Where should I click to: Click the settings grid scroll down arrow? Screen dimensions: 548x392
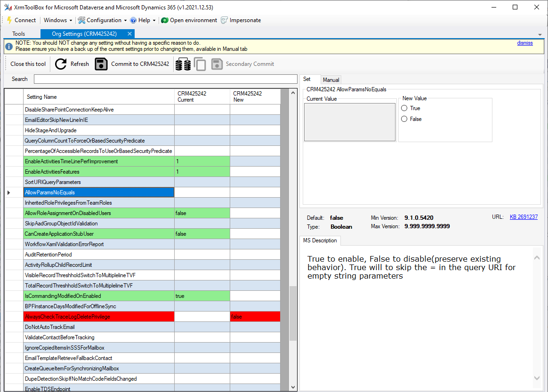tap(293, 387)
